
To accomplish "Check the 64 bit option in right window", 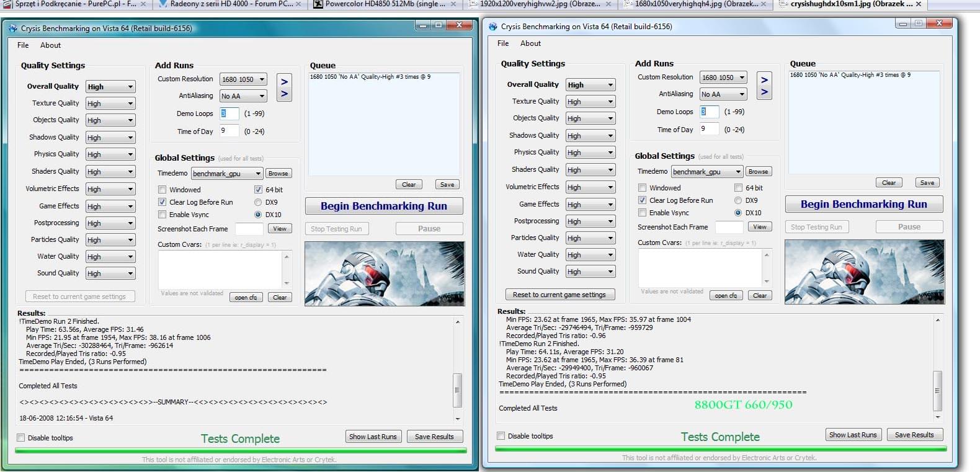I will click(738, 188).
